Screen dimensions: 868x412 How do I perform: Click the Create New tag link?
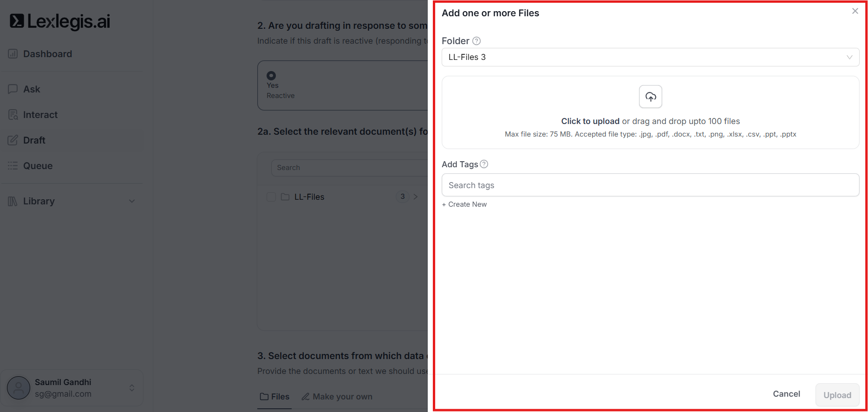[464, 204]
